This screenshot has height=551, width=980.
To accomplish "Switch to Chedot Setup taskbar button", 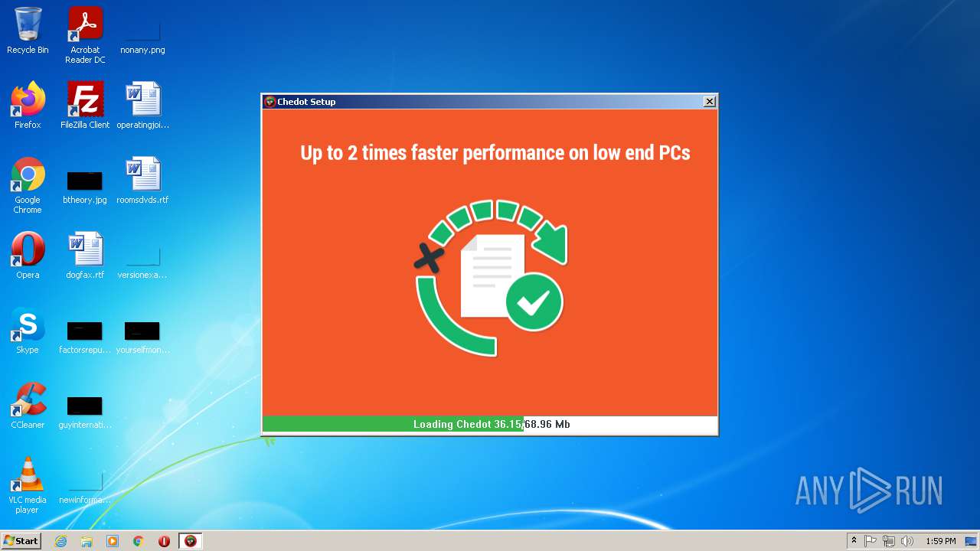I will [x=191, y=541].
